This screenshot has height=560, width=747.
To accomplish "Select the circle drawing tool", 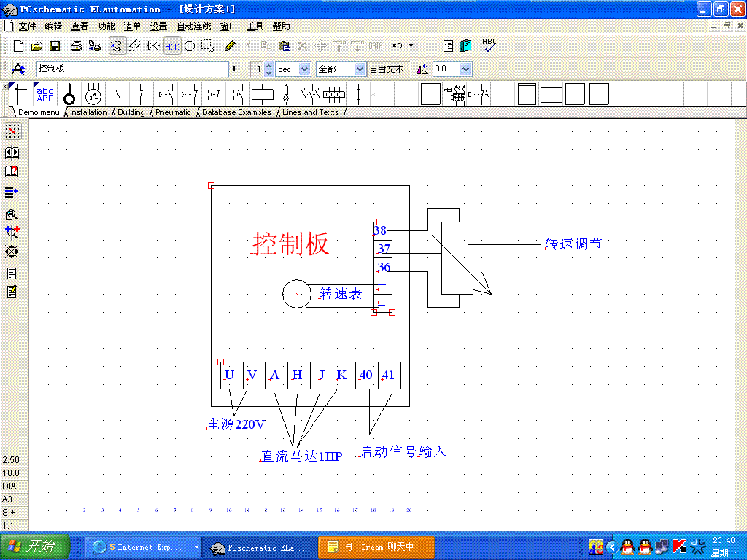I will [190, 46].
